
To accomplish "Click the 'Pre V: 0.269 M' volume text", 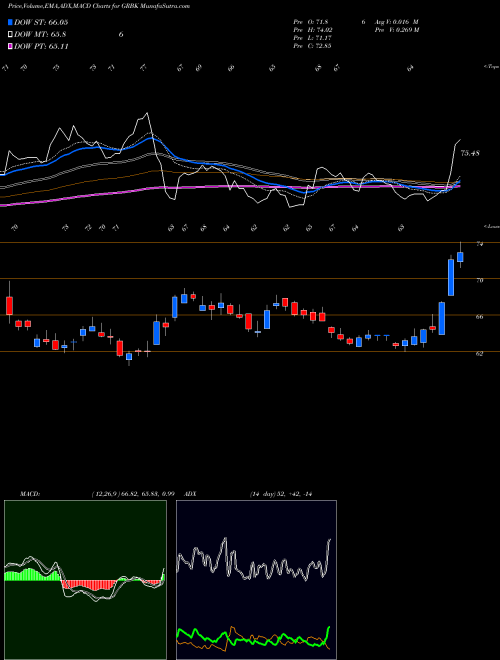I will [x=396, y=30].
